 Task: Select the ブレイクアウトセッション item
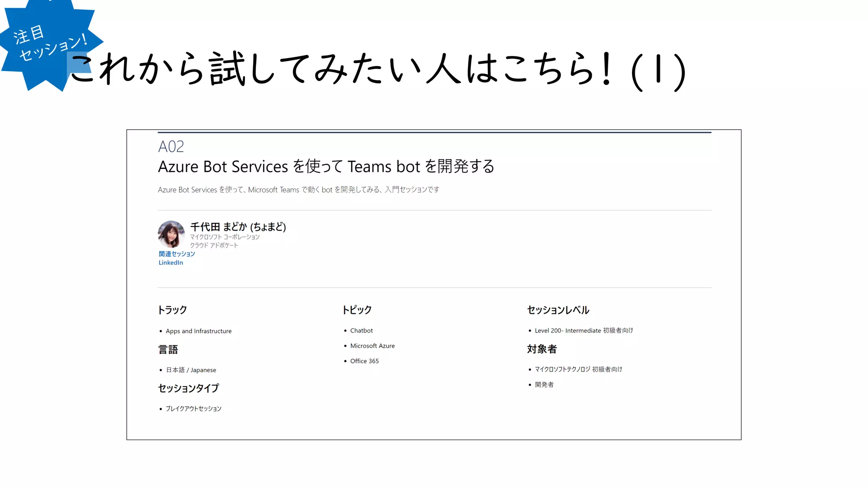click(x=193, y=408)
